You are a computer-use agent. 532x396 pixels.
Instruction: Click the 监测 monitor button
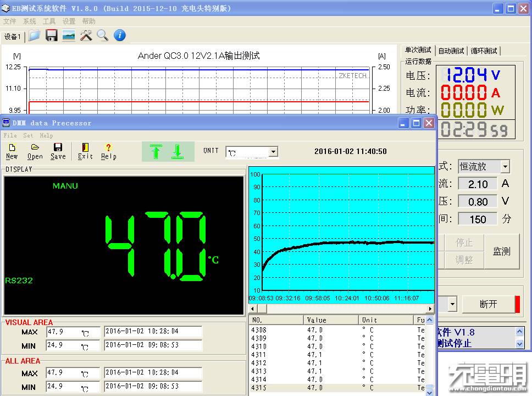(501, 251)
